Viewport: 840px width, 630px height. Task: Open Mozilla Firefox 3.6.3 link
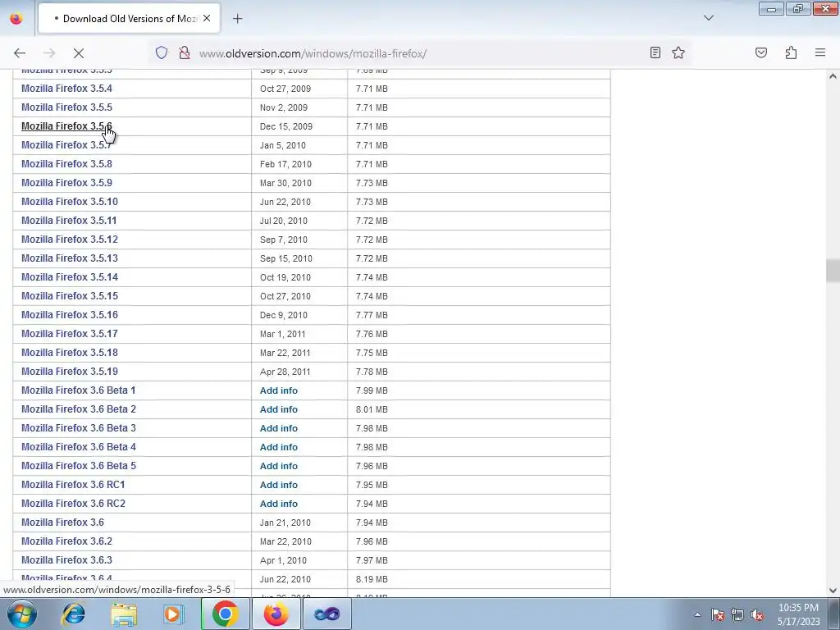pyautogui.click(x=67, y=559)
